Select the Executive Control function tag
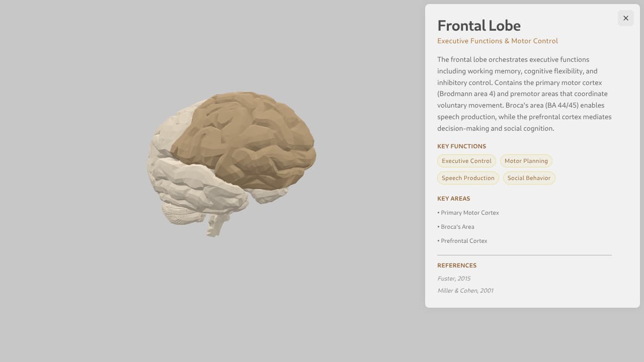The height and width of the screenshot is (362, 644). pos(466,161)
